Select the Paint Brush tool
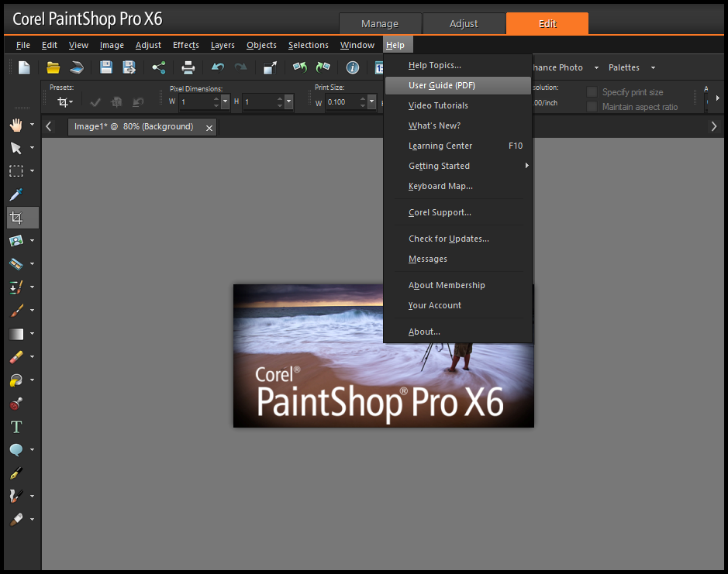 point(16,310)
